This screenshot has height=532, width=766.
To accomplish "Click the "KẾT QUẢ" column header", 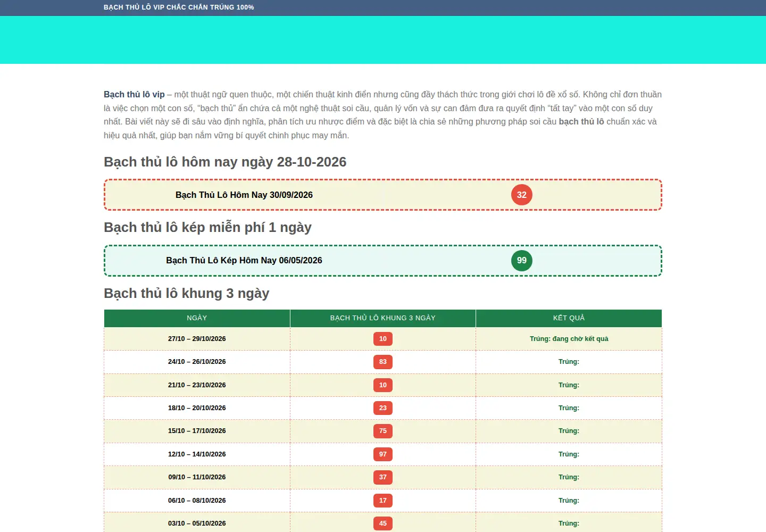I will pos(569,318).
